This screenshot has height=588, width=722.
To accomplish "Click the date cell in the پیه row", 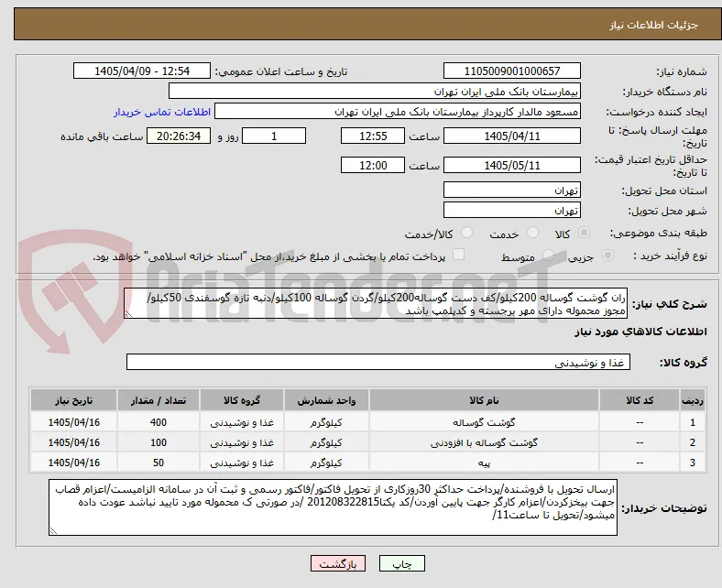I will click(73, 463).
